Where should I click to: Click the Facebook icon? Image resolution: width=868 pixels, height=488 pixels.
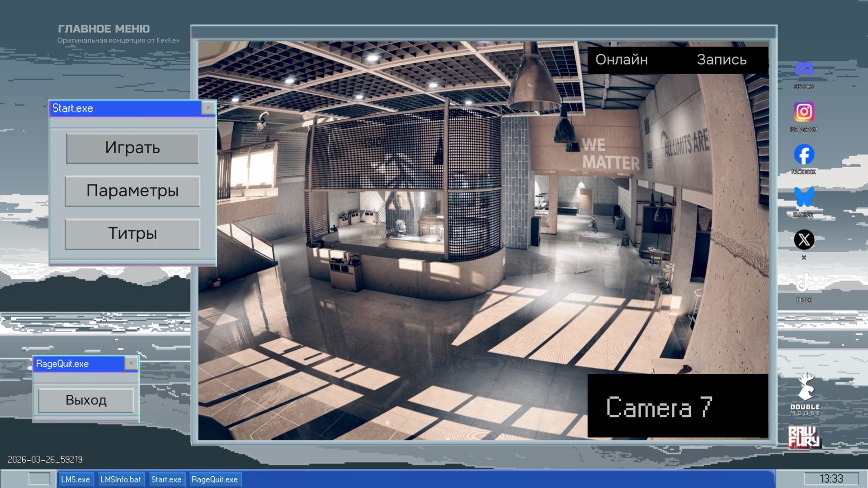tap(804, 155)
